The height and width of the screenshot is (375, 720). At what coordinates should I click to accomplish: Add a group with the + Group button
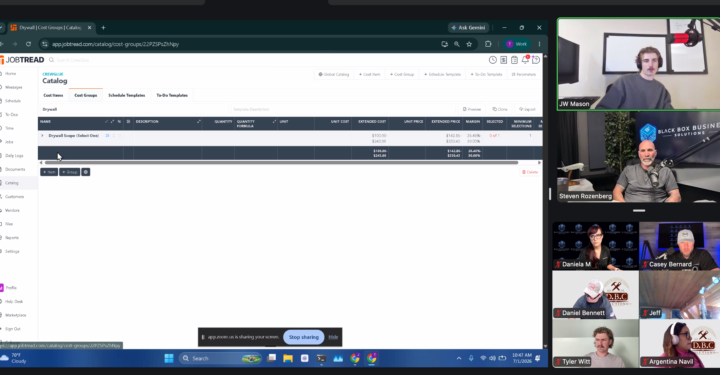coord(69,172)
